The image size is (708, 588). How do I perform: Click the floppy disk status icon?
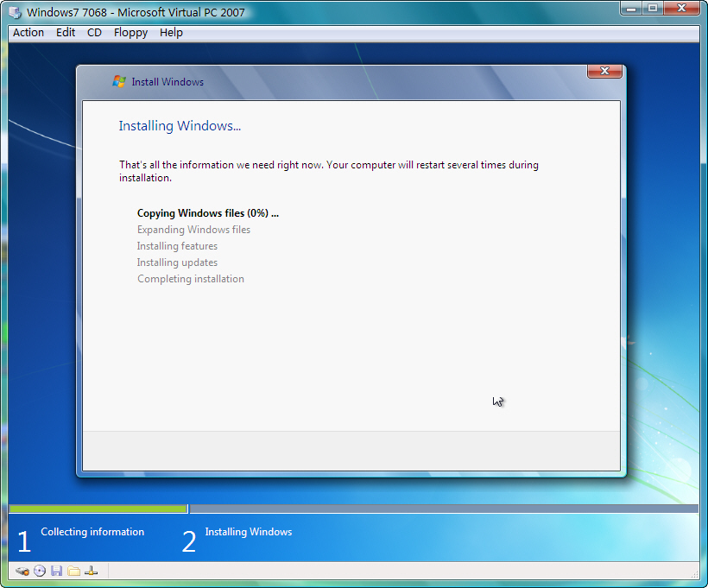(56, 572)
